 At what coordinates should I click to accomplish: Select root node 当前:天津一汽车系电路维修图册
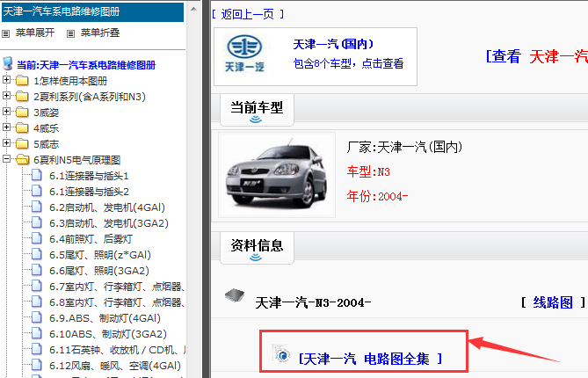(86, 65)
